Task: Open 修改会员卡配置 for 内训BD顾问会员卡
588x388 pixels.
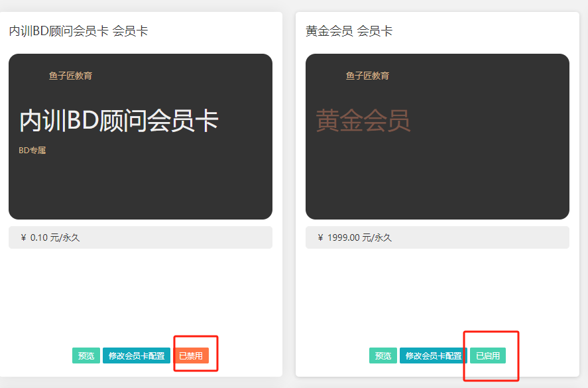Action: pos(137,356)
